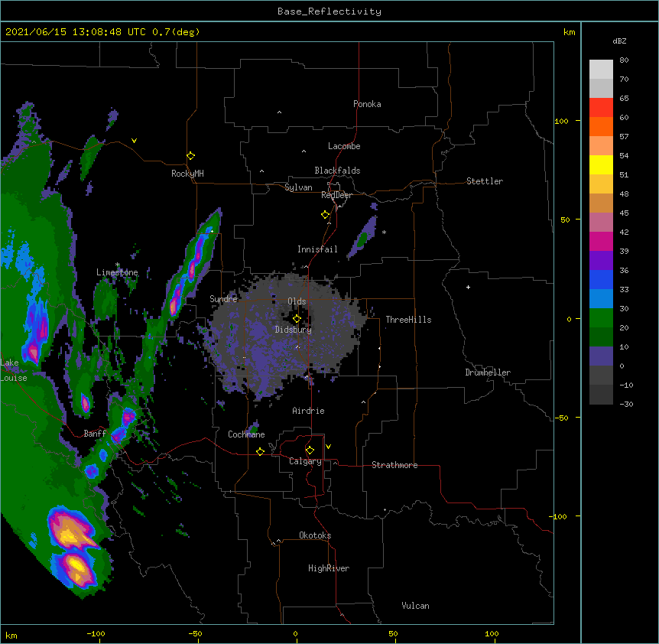Click the Drumheller label

pos(488,372)
